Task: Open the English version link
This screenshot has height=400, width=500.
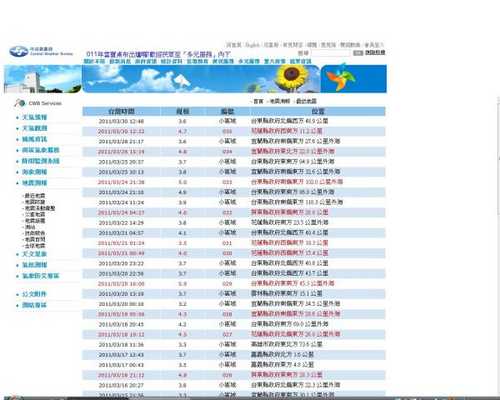Action: (253, 45)
